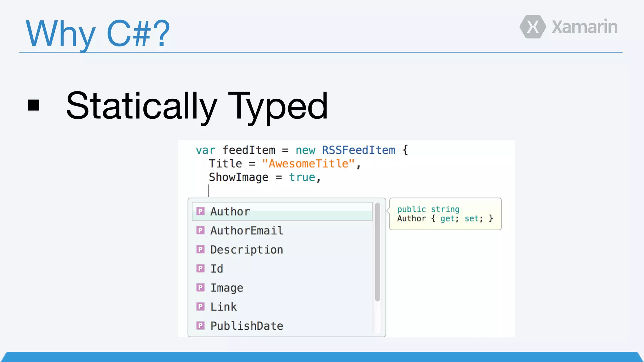
Task: Choose the Description property suggestion
Action: coord(282,250)
